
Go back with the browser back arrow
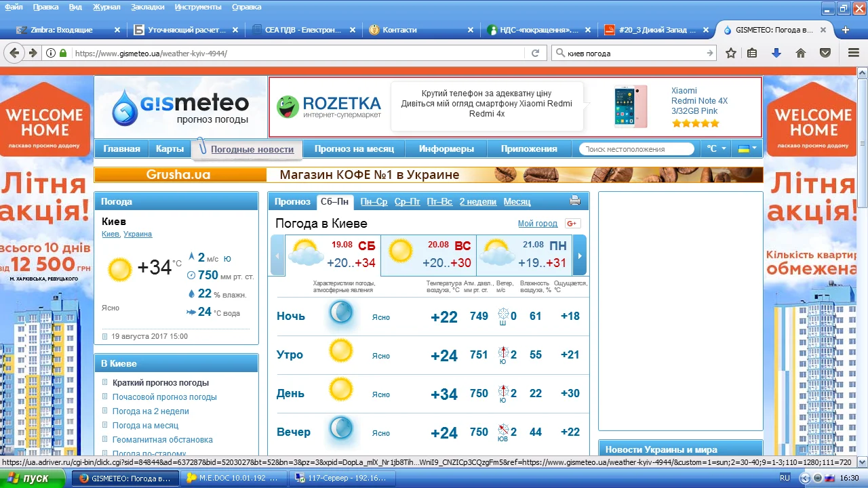15,53
